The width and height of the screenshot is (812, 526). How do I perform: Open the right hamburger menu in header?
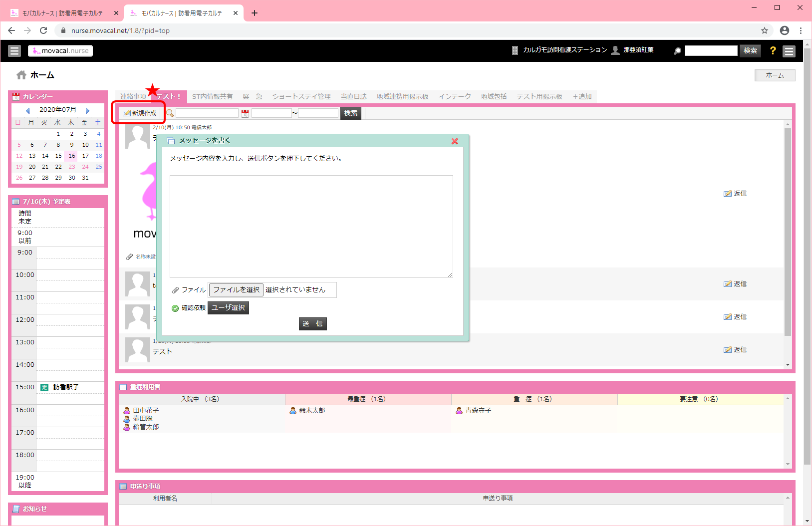tap(789, 51)
